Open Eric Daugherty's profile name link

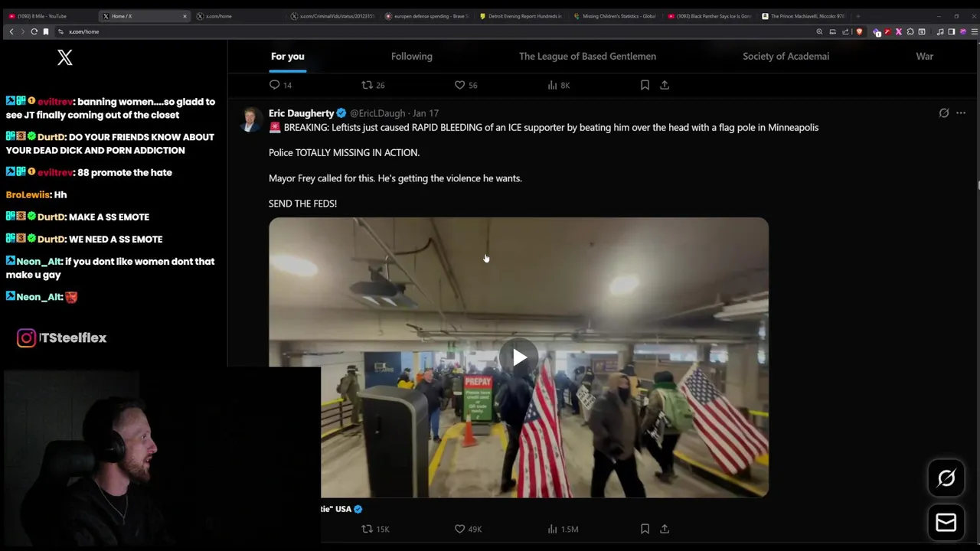coord(302,113)
